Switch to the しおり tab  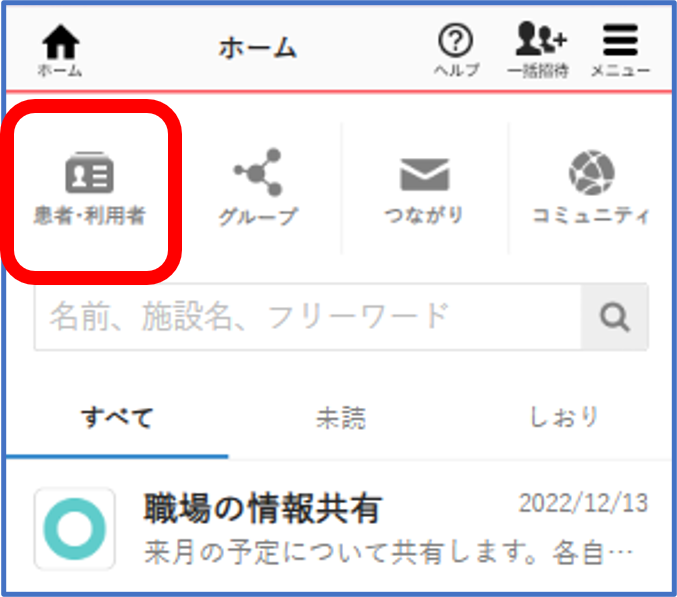tap(563, 417)
